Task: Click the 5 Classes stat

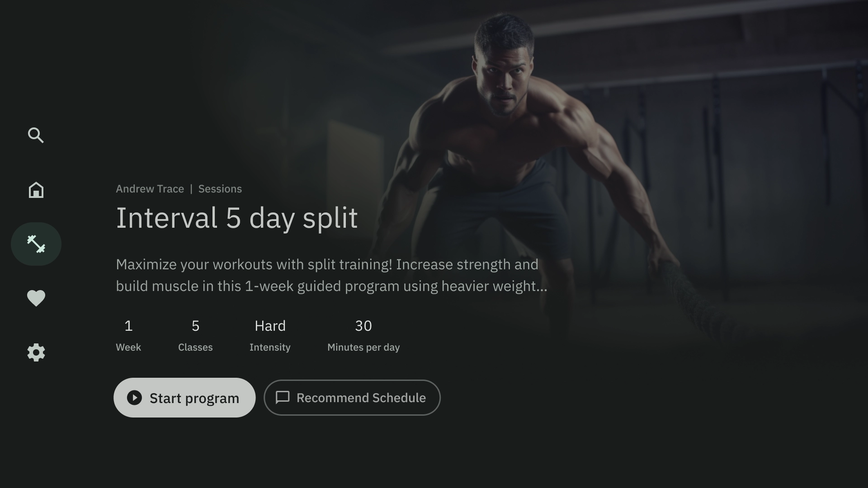Action: coord(195,334)
